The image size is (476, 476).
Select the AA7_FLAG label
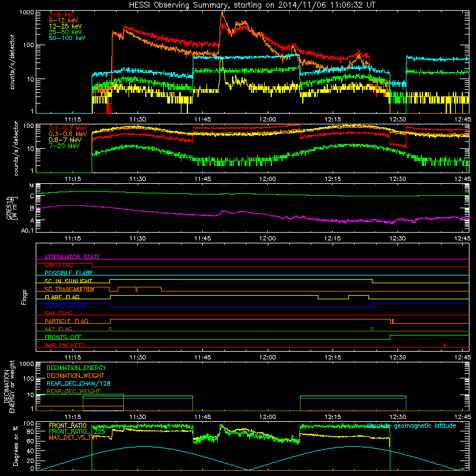coord(58,329)
